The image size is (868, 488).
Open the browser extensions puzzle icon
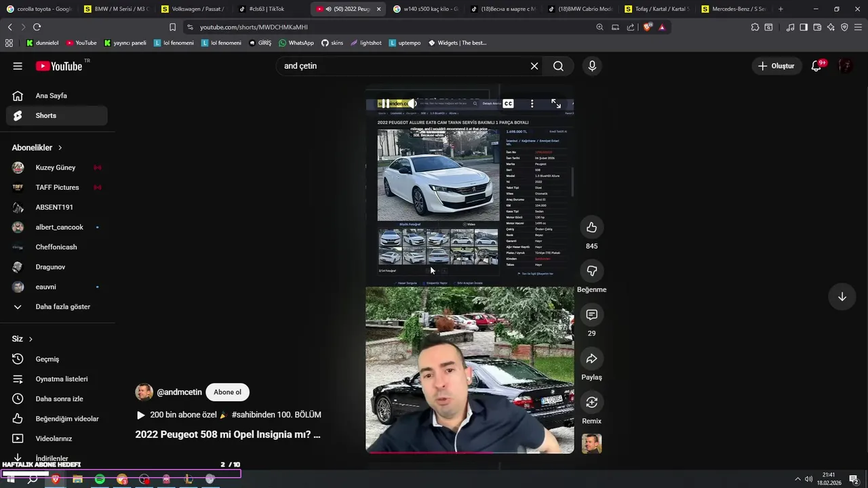click(755, 27)
